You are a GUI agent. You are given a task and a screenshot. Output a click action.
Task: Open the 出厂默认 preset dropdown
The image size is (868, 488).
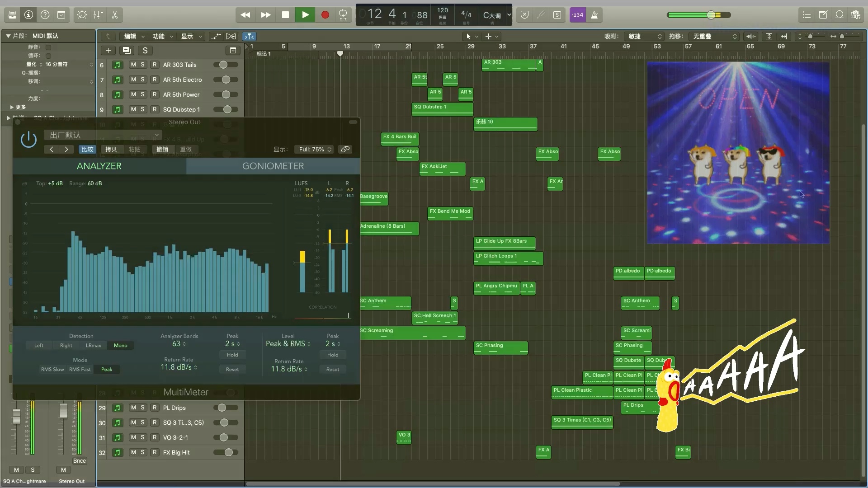point(103,135)
